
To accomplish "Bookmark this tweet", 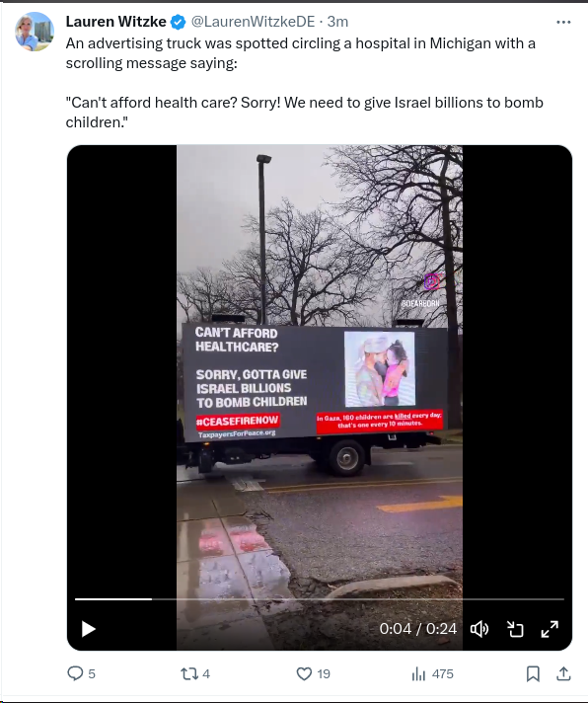I will click(533, 673).
